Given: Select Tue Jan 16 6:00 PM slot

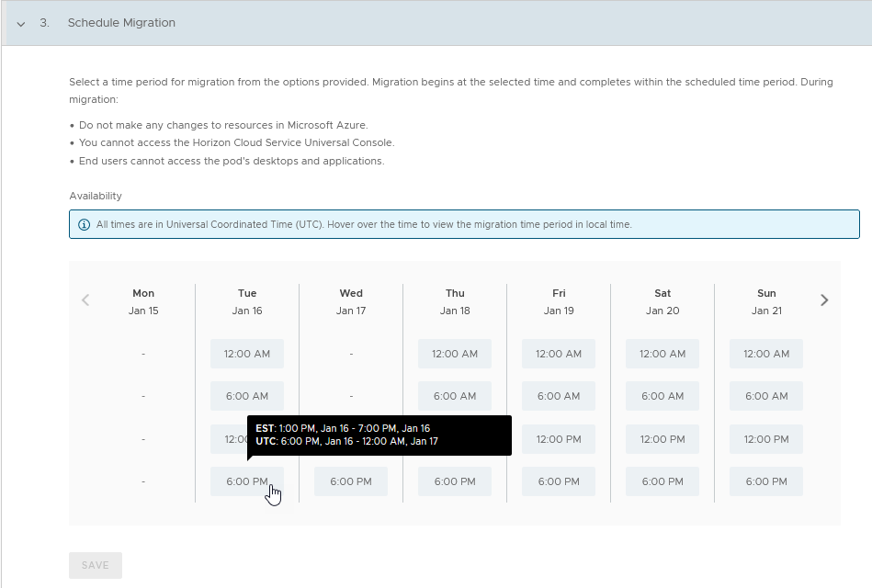Looking at the screenshot, I should 247,481.
